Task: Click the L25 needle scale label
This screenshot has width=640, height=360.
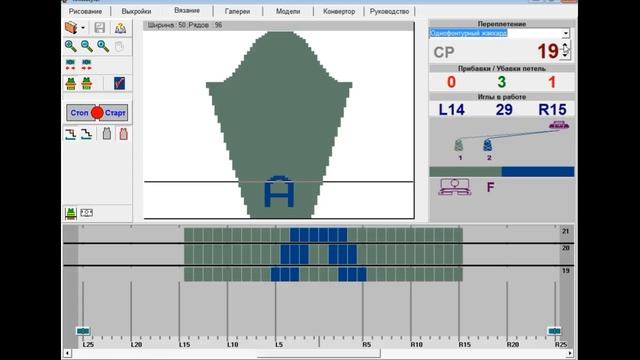Action: click(88, 345)
